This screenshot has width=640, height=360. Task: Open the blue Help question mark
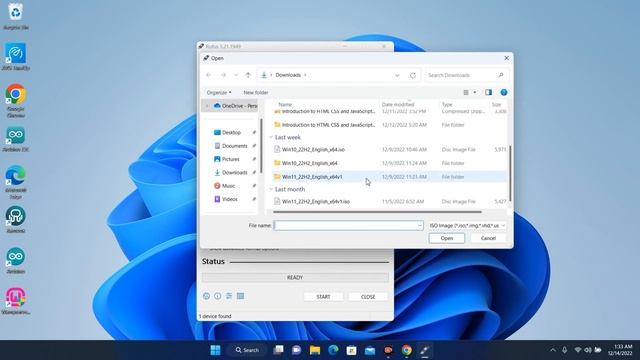tap(504, 92)
